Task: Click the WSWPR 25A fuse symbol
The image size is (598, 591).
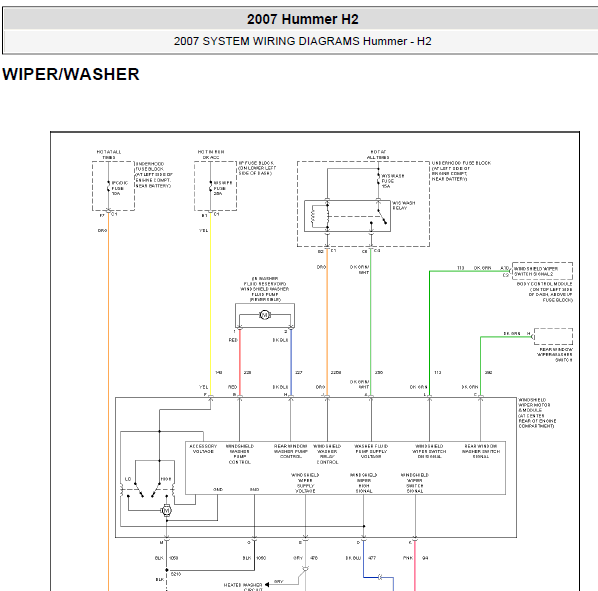Action: click(x=211, y=186)
